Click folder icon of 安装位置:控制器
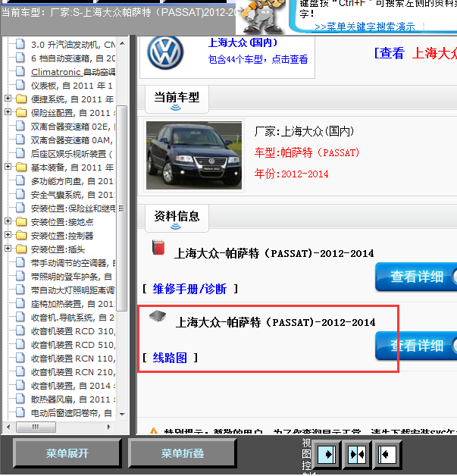 coord(21,236)
